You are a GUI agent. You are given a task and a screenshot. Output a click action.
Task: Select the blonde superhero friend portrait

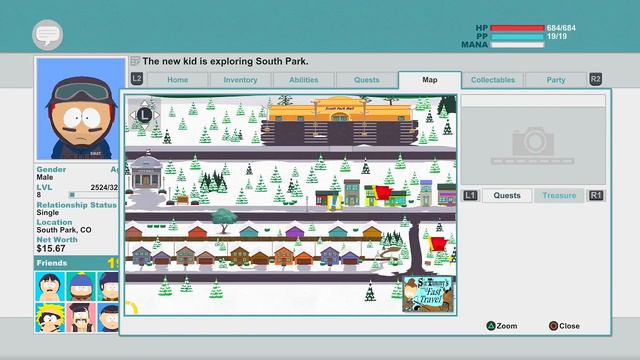(x=50, y=318)
